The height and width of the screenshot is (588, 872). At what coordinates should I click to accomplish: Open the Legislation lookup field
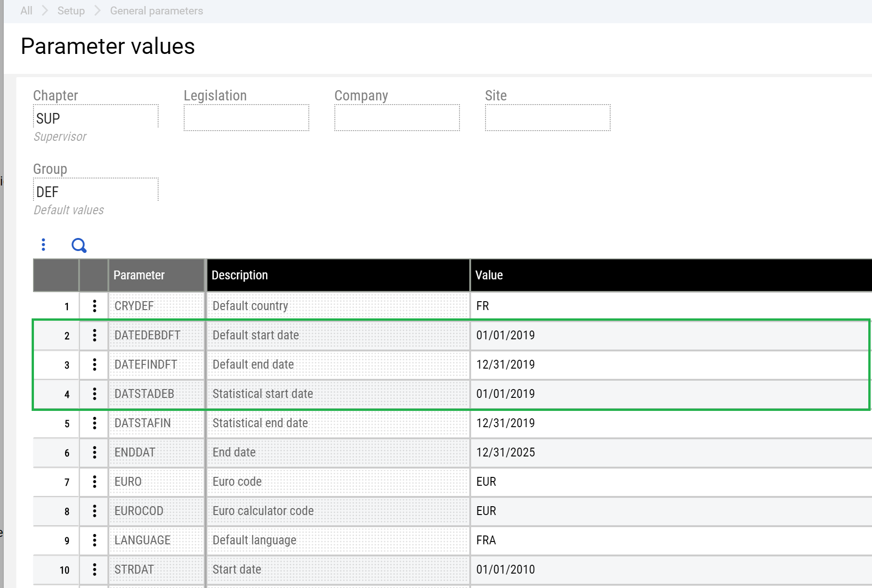pyautogui.click(x=246, y=118)
